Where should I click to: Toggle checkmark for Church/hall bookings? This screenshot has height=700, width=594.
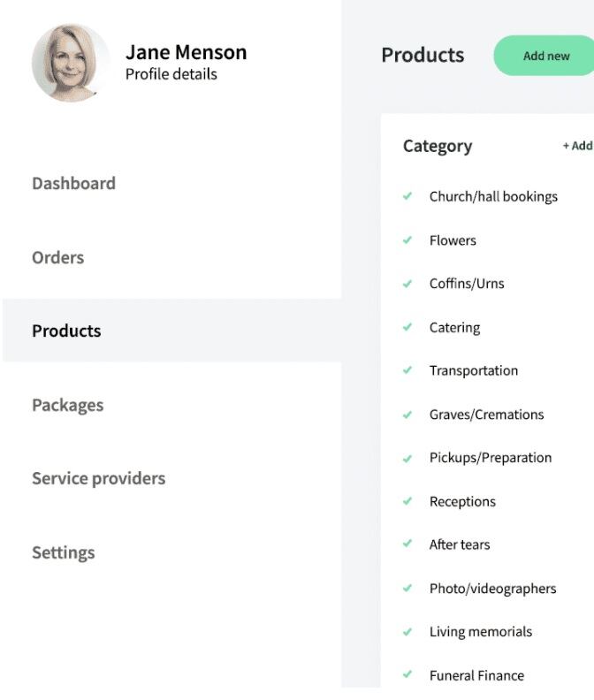tap(407, 196)
